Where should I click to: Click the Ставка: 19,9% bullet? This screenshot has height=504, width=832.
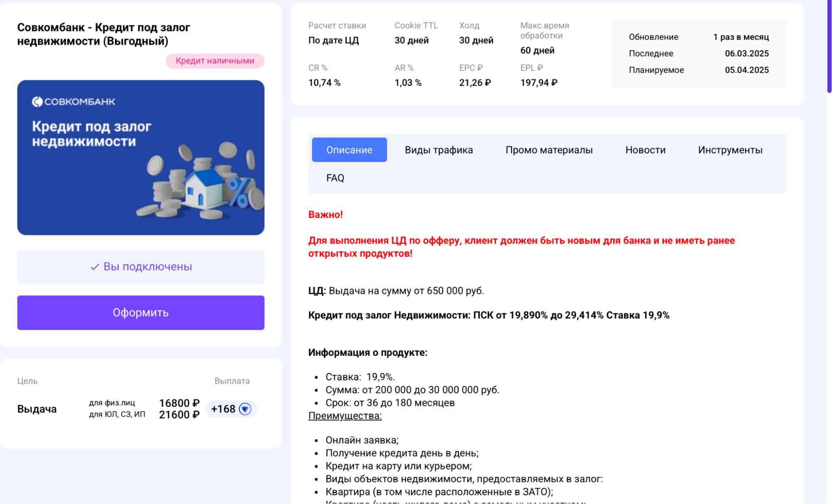360,377
